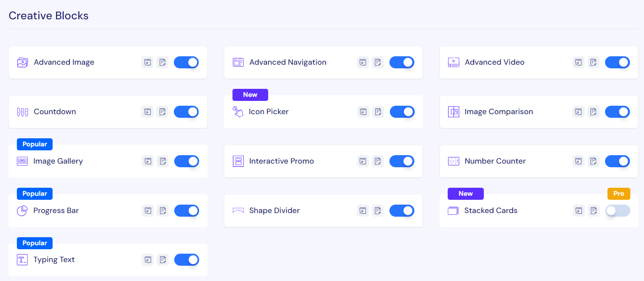View the Image Comparison documentation icon
Image resolution: width=644 pixels, height=281 pixels.
pyautogui.click(x=593, y=112)
